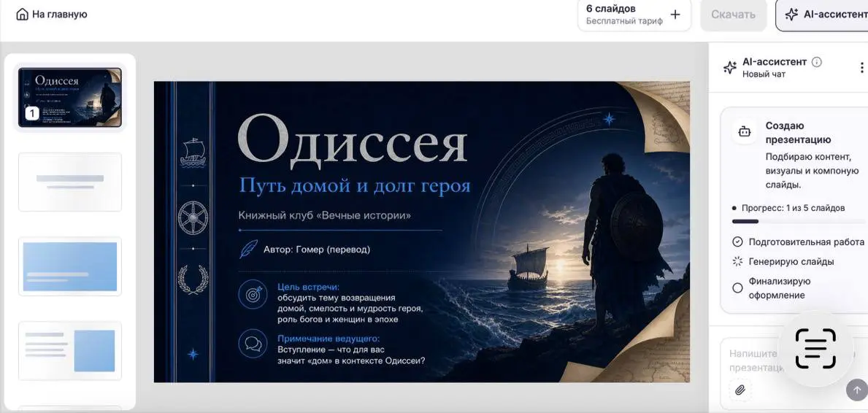The image size is (868, 413).
Task: Select the second slide placeholder thumbnail
Action: (70, 182)
